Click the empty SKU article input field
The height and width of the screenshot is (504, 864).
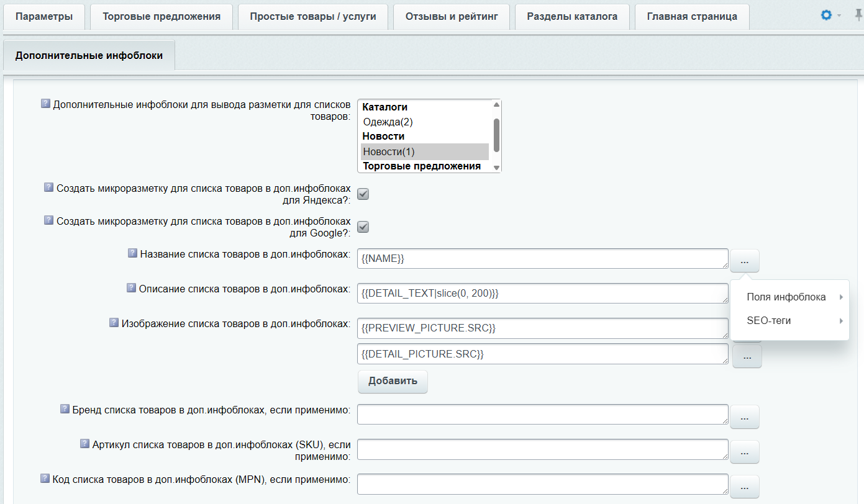(543, 449)
